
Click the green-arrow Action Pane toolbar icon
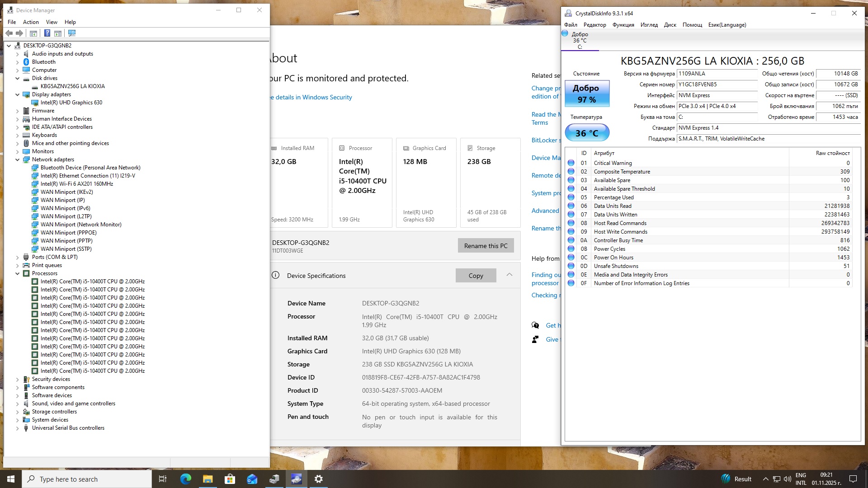[58, 33]
